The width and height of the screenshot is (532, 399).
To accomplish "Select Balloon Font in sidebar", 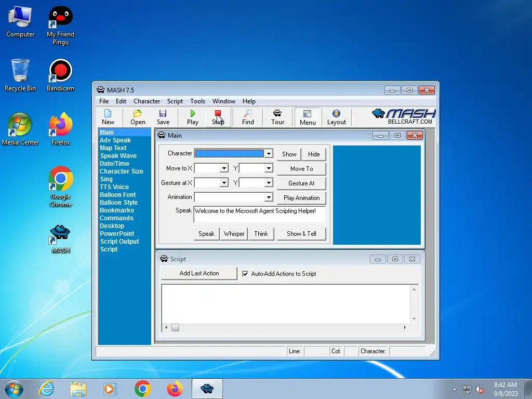I will click(117, 195).
